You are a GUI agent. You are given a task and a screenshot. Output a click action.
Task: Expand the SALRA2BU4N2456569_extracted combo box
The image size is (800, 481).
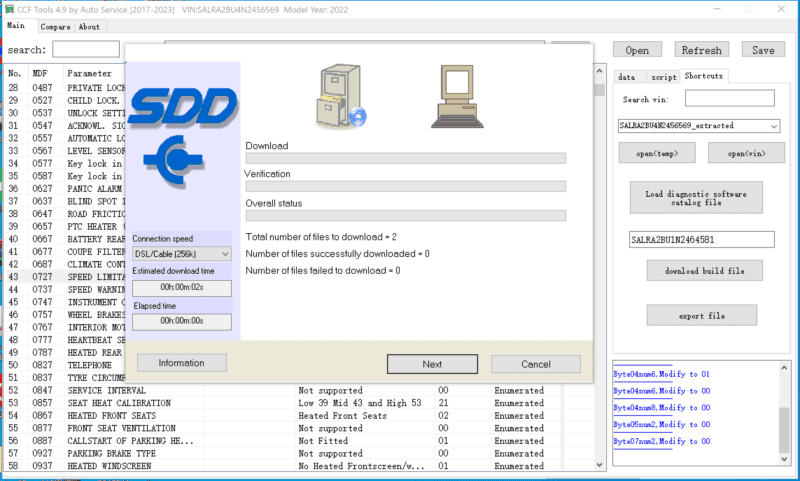(698, 125)
